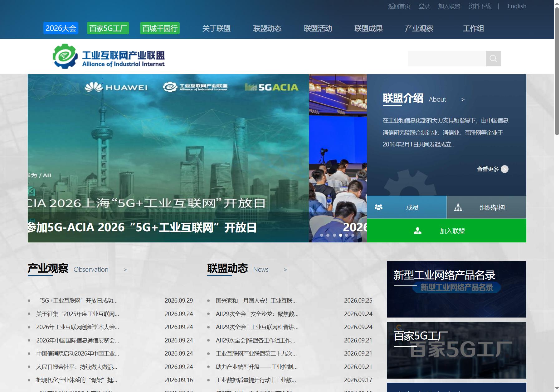Click the 组织架构 button
Image resolution: width=560 pixels, height=392 pixels.
pos(487,207)
